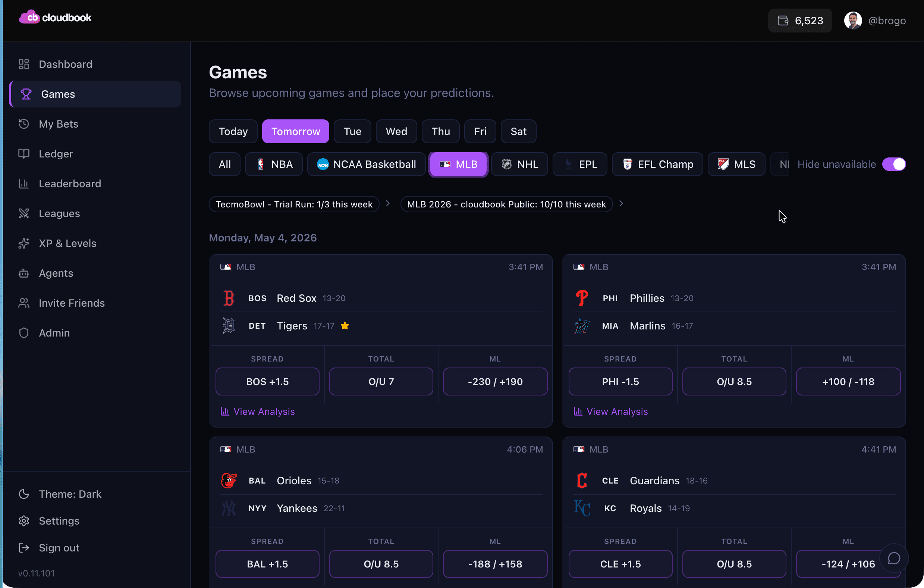View Analysis for Phillies vs Marlins

click(x=610, y=411)
